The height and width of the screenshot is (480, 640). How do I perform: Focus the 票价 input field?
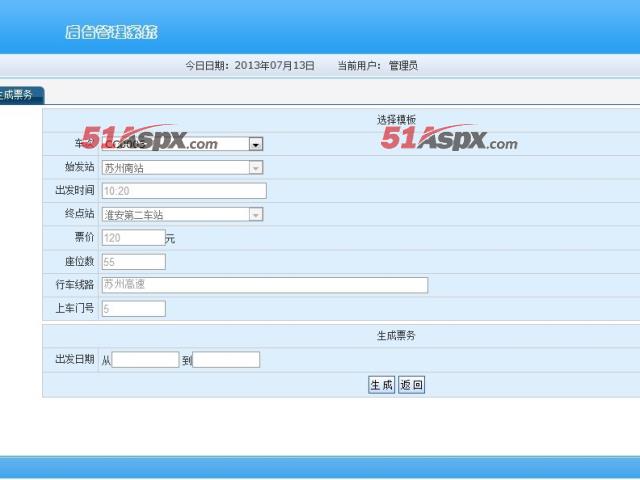coord(133,238)
